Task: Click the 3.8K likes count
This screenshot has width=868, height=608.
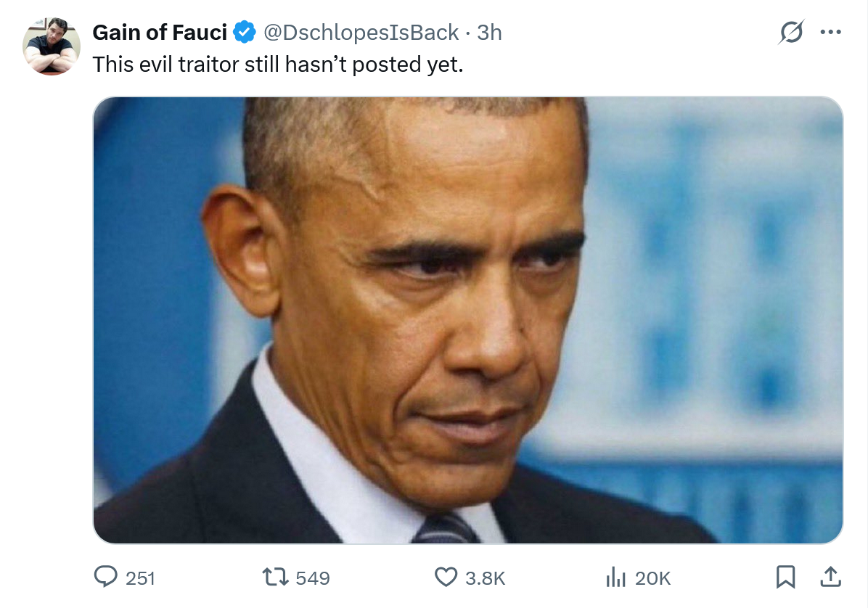Action: coord(485,578)
